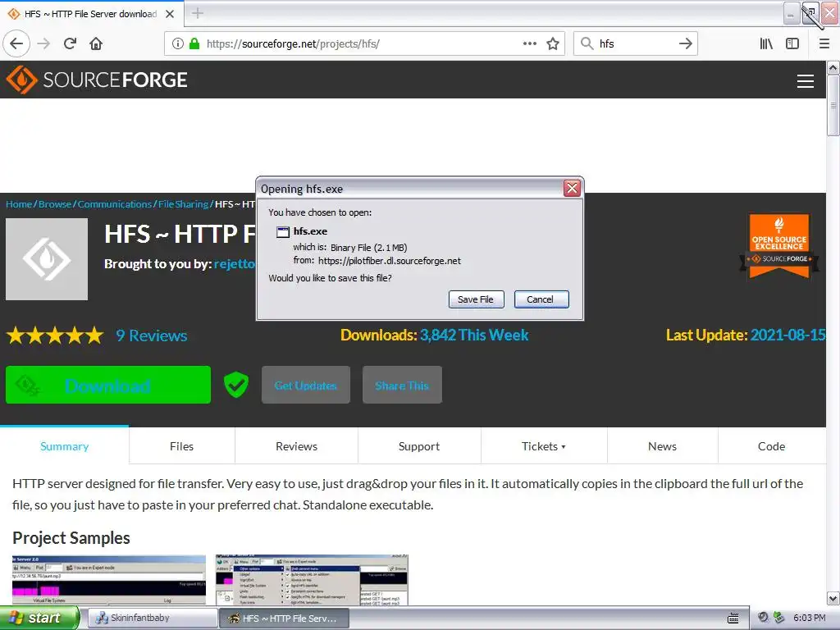This screenshot has width=840, height=630.
Task: Click the vertical scrollbar thumb
Action: (x=833, y=105)
